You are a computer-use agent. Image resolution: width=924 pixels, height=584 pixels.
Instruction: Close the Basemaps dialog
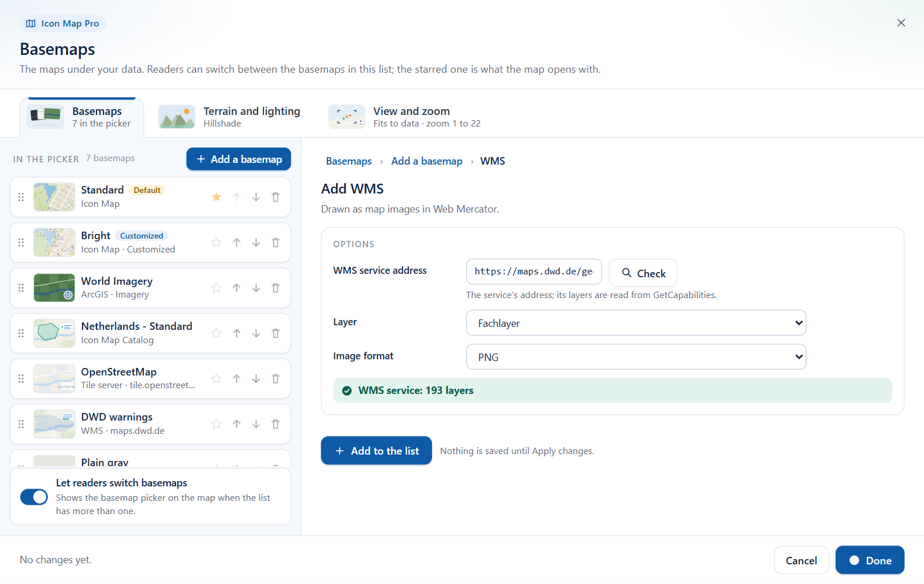point(901,23)
